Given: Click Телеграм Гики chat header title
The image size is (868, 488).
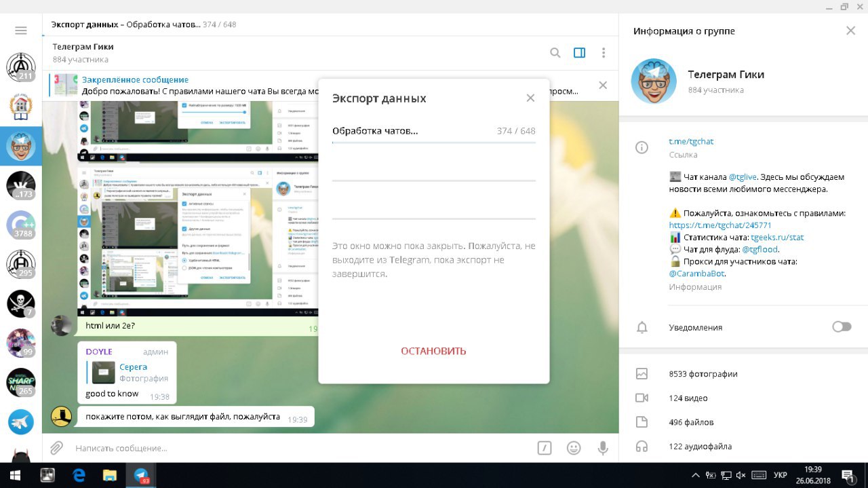Looking at the screenshot, I should click(x=83, y=47).
